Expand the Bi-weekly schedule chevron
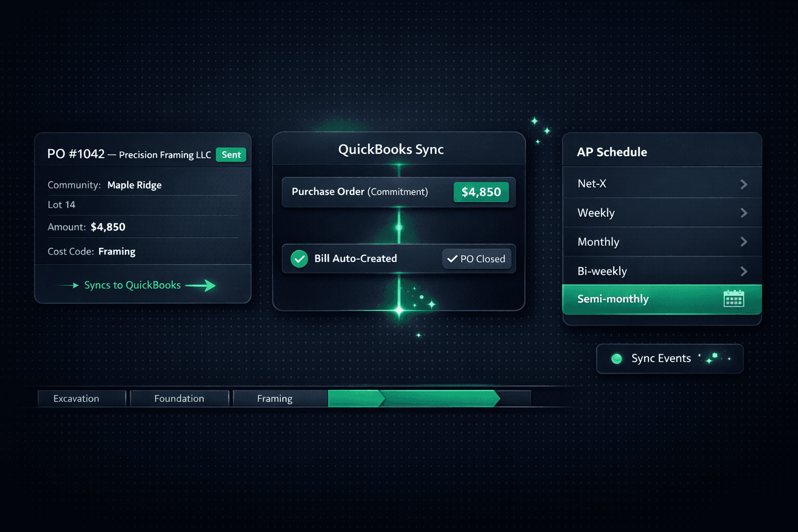The image size is (798, 532). (743, 271)
